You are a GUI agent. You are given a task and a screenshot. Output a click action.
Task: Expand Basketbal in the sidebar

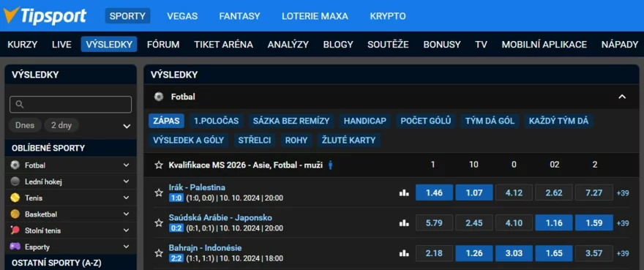coord(126,214)
